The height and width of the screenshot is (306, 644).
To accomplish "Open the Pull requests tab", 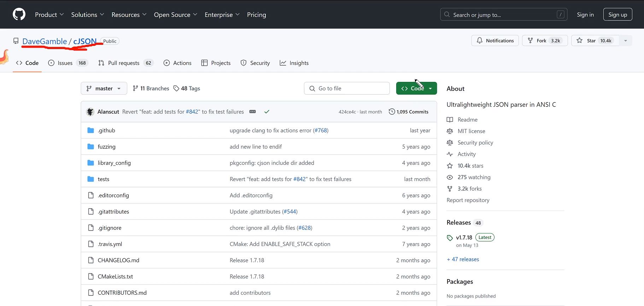I will 125,63.
